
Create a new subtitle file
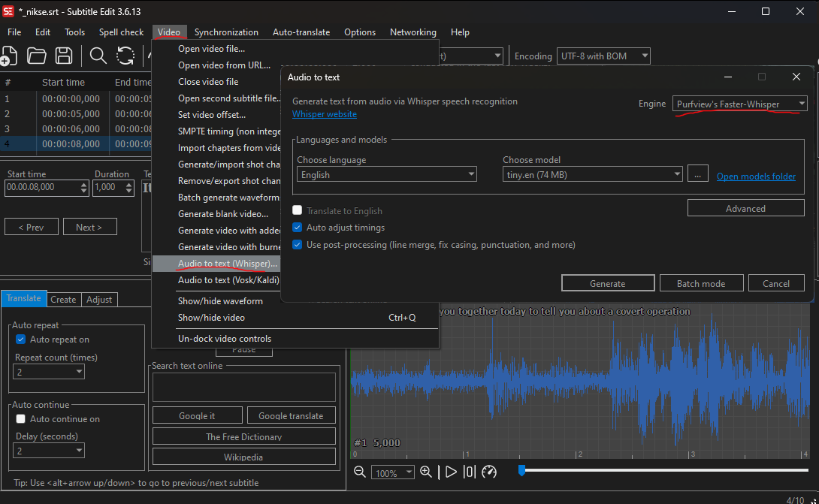tap(10, 56)
